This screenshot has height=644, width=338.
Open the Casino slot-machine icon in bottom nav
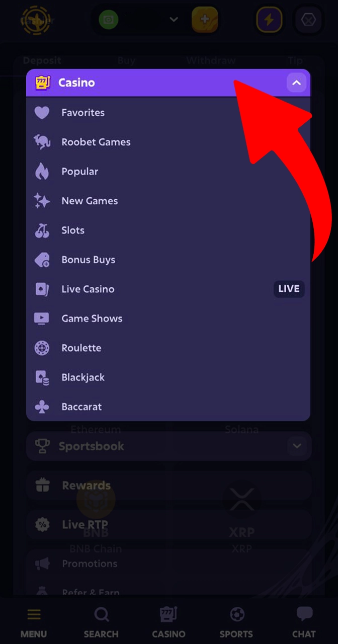pos(168,614)
